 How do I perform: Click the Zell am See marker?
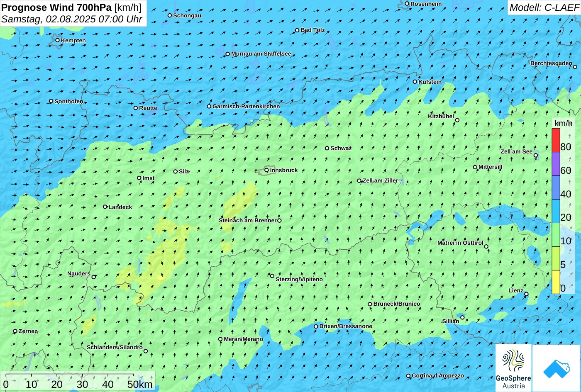click(536, 156)
